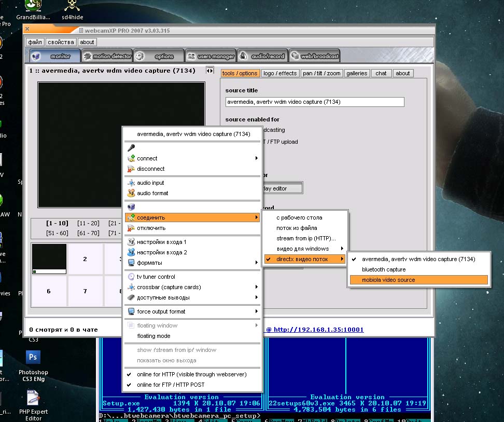
Task: Select отключить to disconnect the video source
Action: click(192, 228)
